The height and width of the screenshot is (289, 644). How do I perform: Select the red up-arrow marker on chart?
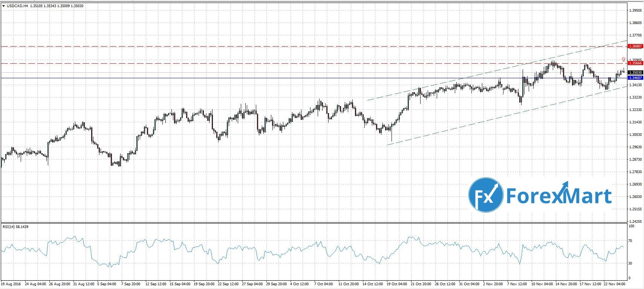pyautogui.click(x=624, y=59)
